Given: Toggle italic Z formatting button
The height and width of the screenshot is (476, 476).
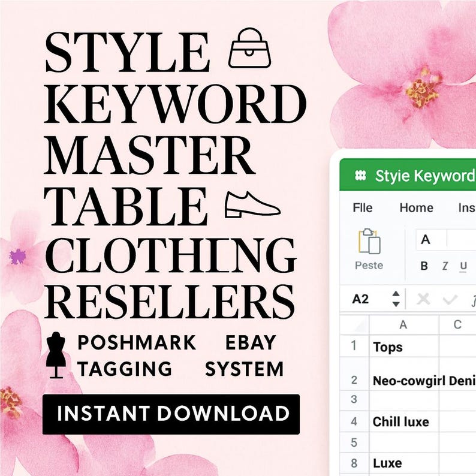Looking at the screenshot, I should pyautogui.click(x=445, y=266).
